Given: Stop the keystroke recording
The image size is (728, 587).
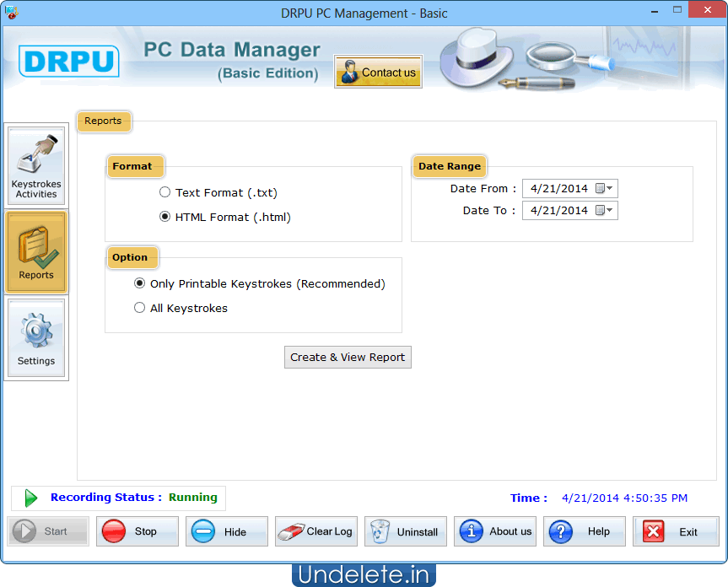Looking at the screenshot, I should (138, 531).
